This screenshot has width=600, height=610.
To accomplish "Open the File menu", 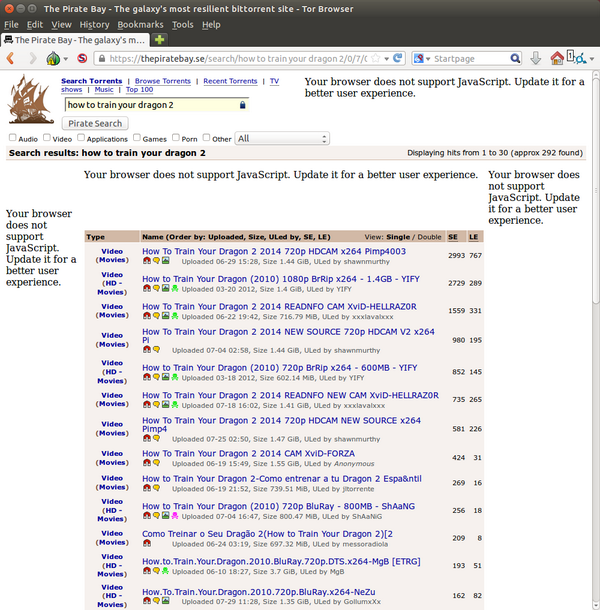I will tap(11, 25).
